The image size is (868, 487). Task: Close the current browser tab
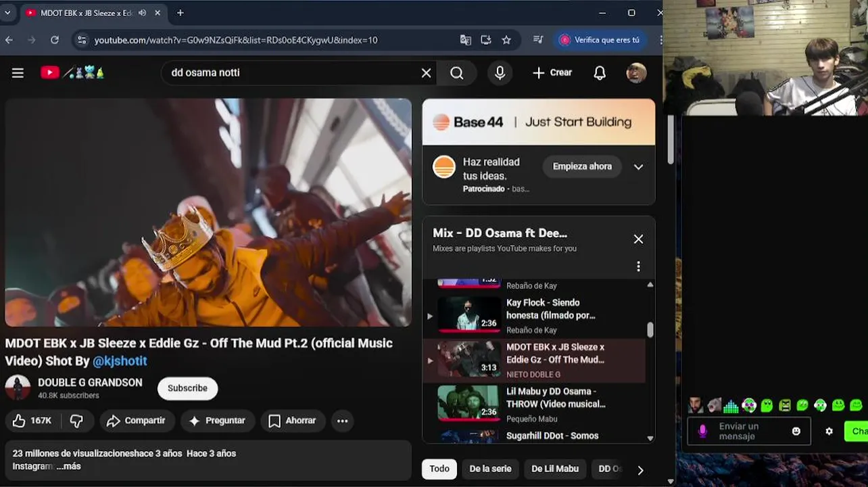(158, 13)
